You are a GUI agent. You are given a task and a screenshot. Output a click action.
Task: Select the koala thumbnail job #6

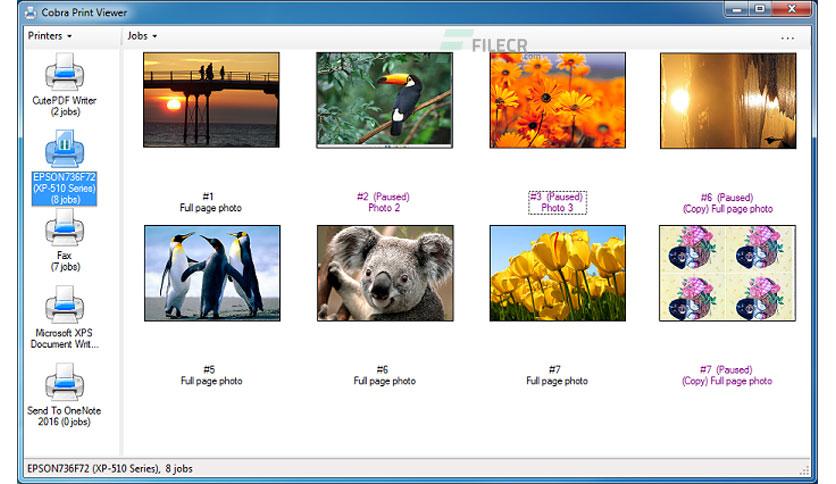[x=385, y=273]
